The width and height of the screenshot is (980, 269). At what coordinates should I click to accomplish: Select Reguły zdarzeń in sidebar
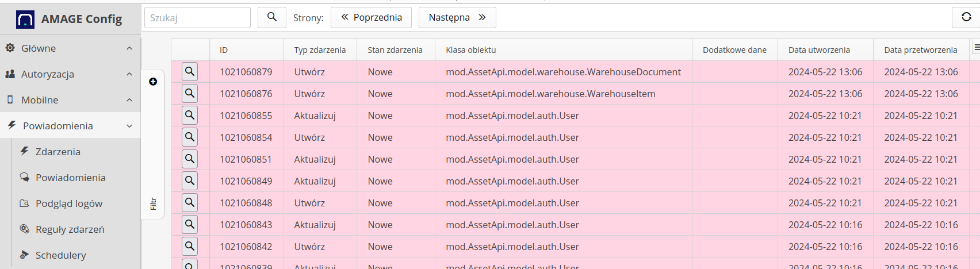pos(70,229)
